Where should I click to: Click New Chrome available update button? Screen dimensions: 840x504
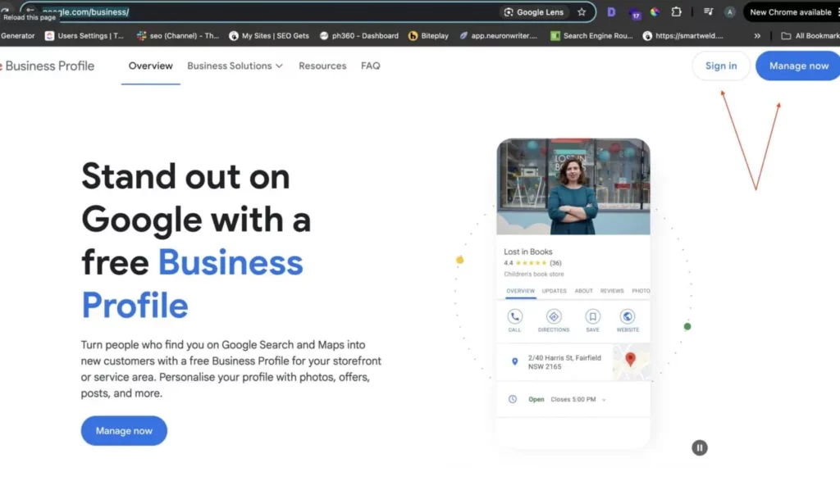point(790,11)
